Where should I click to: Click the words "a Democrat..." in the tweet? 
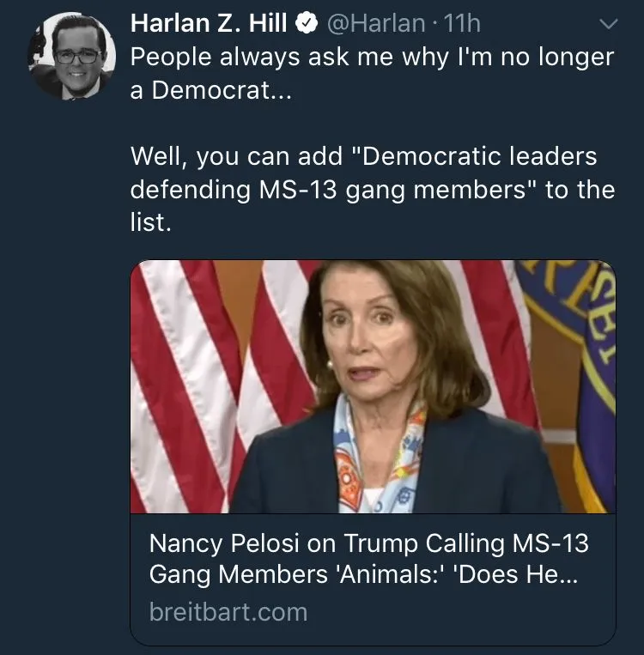click(x=210, y=90)
